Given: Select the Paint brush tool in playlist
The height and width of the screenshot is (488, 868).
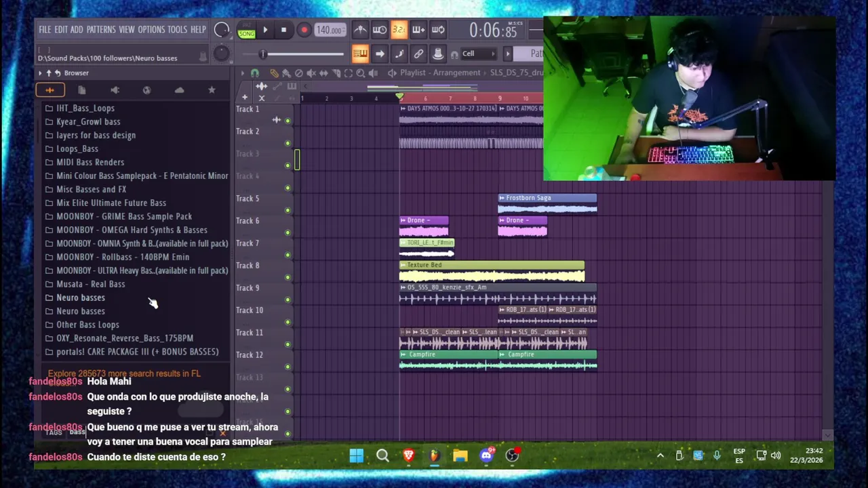Looking at the screenshot, I should click(x=286, y=73).
